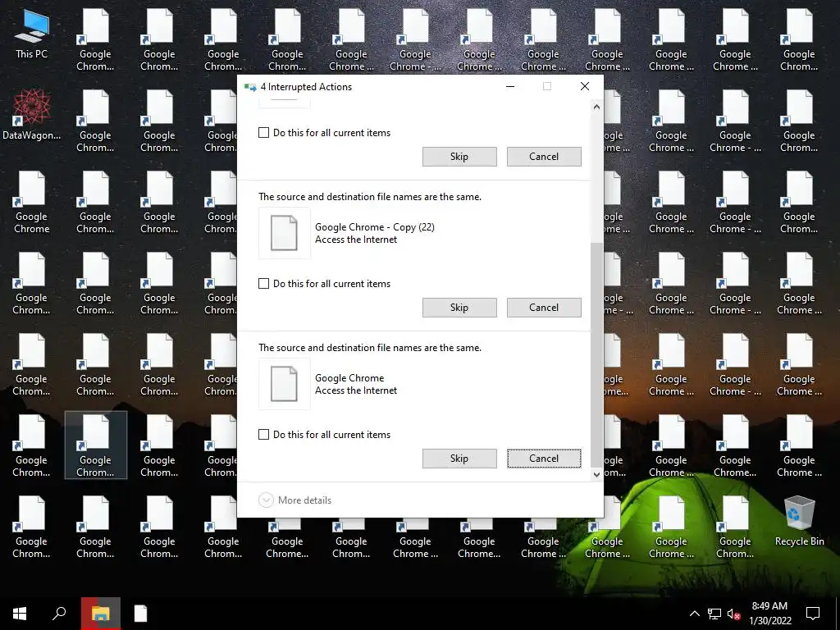Open the This PC desktop icon
The image size is (840, 630).
tap(32, 34)
